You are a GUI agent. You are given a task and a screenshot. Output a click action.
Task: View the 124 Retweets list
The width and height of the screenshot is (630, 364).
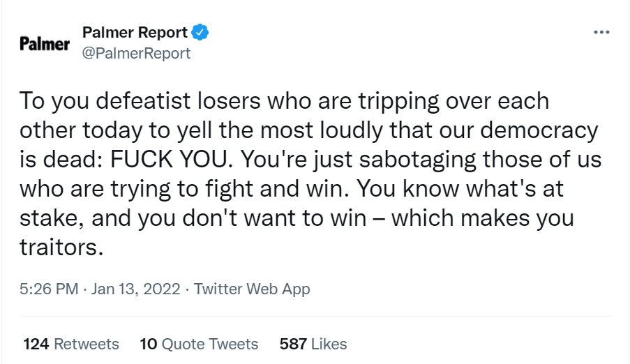71,344
